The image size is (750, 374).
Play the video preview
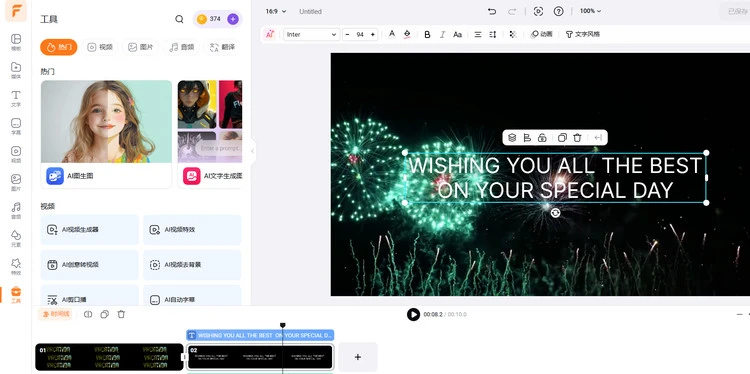[x=413, y=314]
